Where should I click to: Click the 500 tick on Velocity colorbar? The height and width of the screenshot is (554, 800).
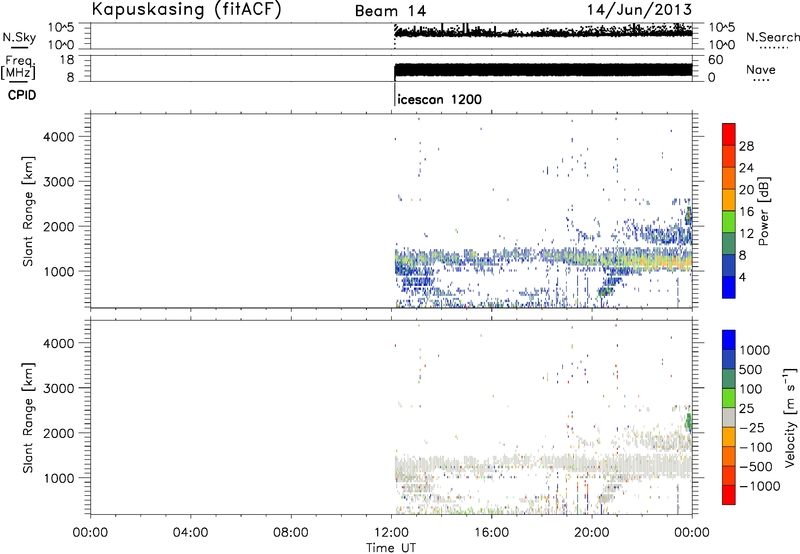tap(751, 369)
